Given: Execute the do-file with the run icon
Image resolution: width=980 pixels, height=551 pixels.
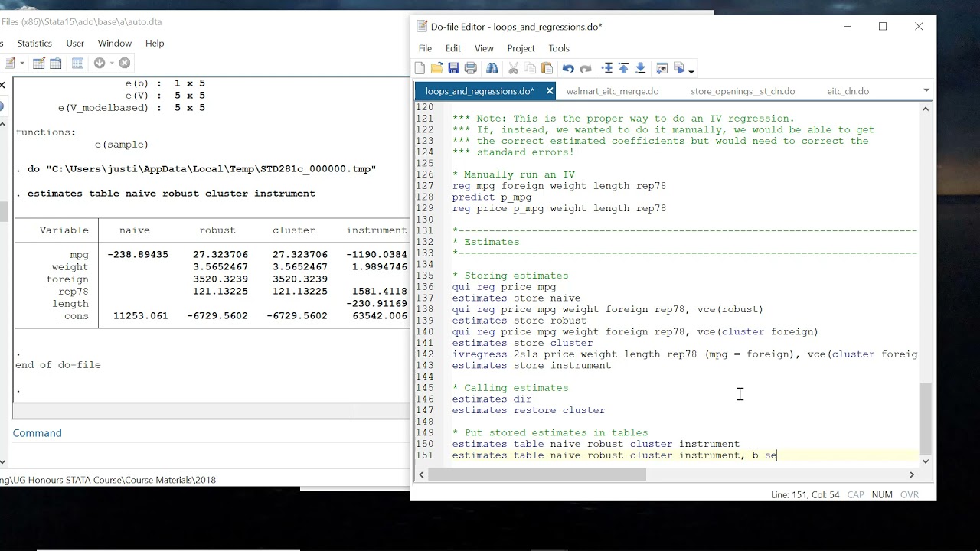Looking at the screenshot, I should point(680,68).
